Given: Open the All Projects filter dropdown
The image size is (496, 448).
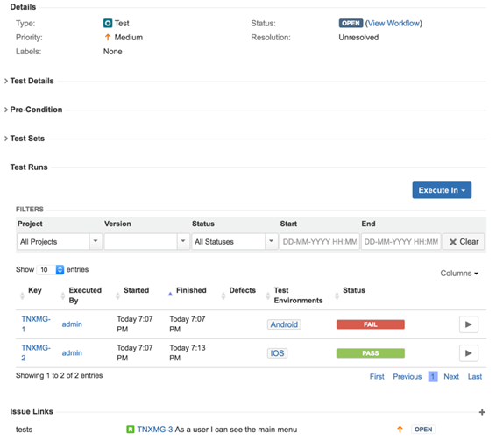Looking at the screenshot, I should click(x=60, y=242).
